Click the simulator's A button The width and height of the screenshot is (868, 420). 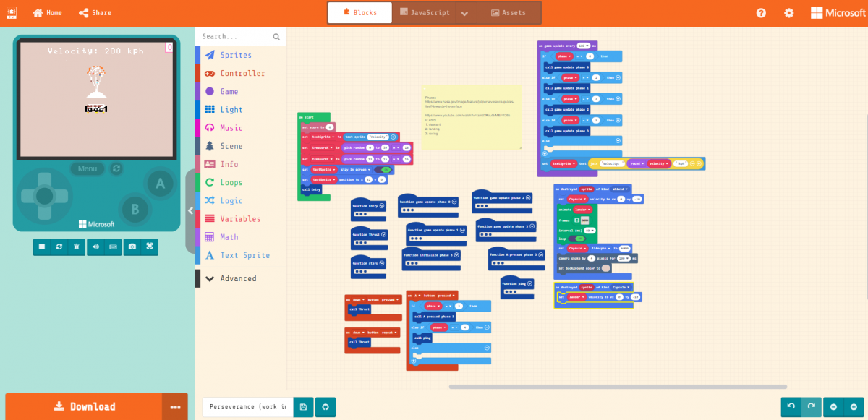[x=161, y=184]
